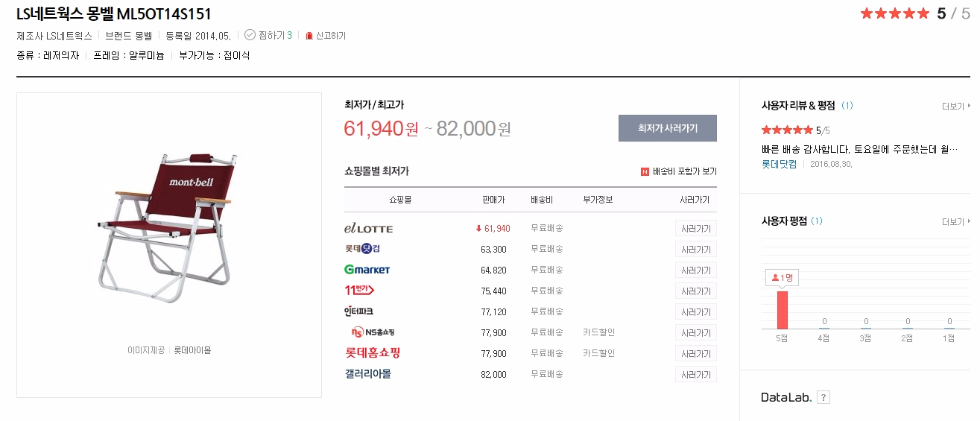This screenshot has width=980, height=421.
Task: Click the 롯데아이몰 image provider link
Action: tap(193, 350)
